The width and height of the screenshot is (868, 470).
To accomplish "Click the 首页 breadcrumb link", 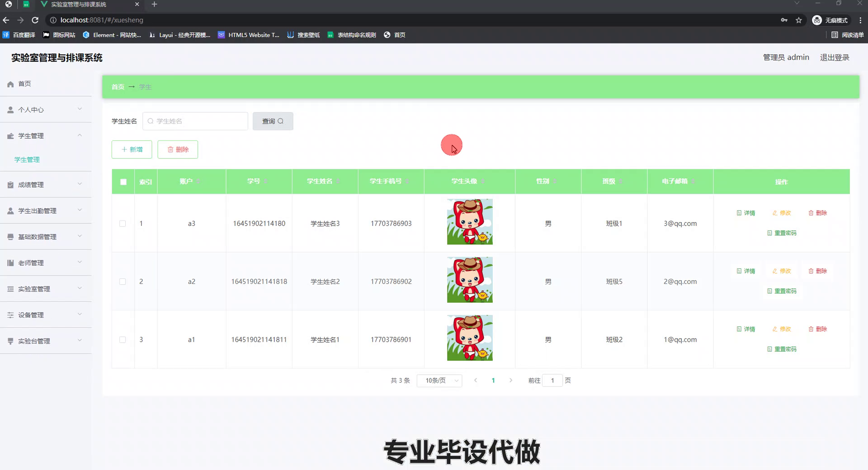I will pos(118,87).
